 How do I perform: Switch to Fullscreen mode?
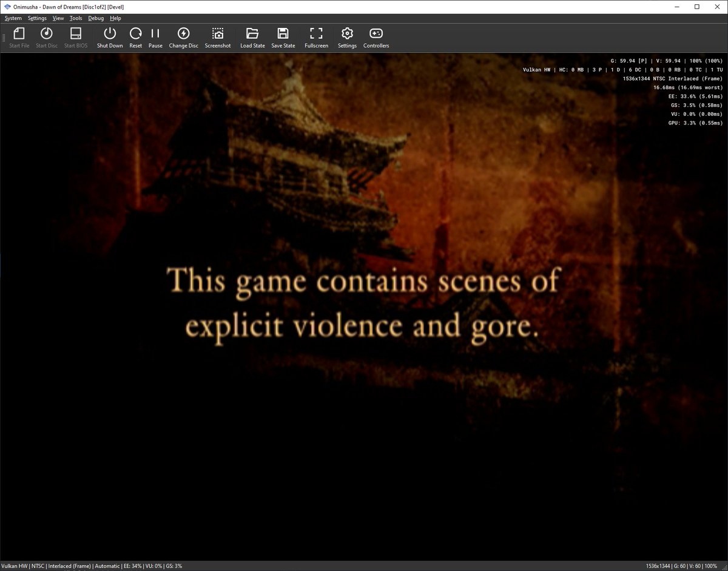[x=317, y=38]
